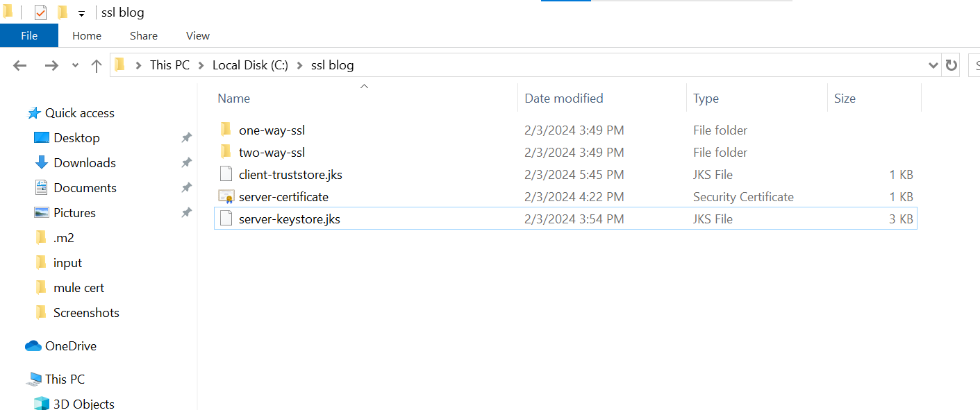Click the Properties checkmark icon in title bar

click(40, 12)
